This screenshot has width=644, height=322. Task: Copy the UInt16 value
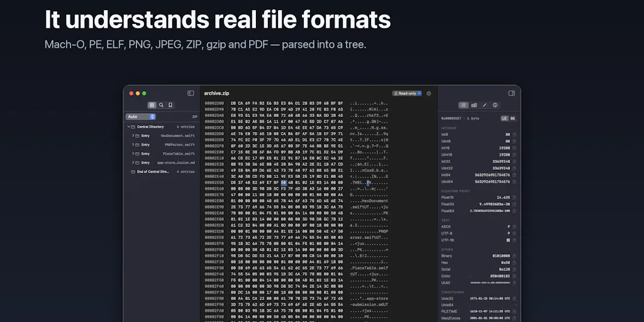[x=514, y=155]
